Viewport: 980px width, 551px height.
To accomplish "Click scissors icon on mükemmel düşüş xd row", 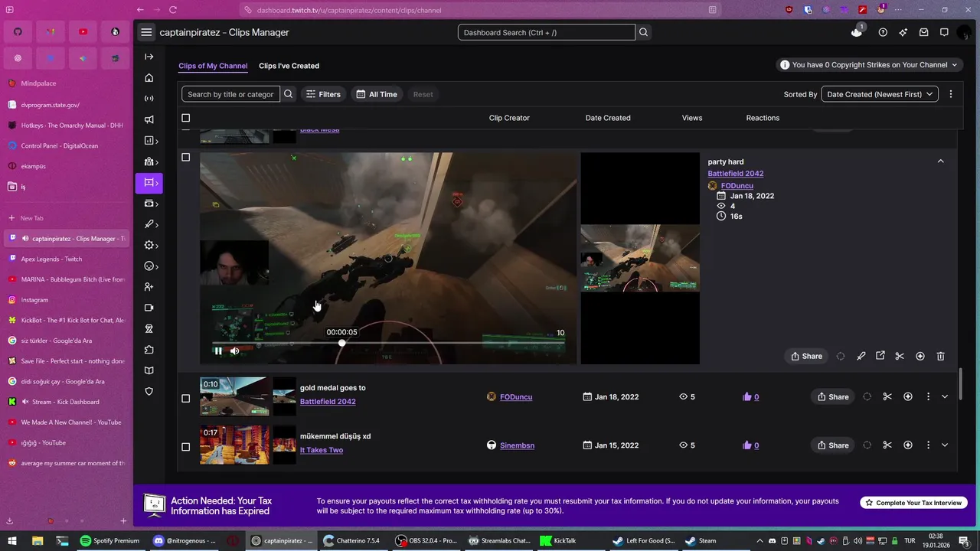I will 887,445.
